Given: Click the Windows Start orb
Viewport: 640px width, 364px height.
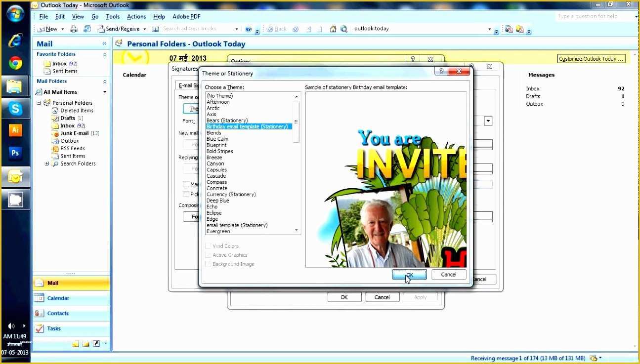Looking at the screenshot, I should [15, 13].
